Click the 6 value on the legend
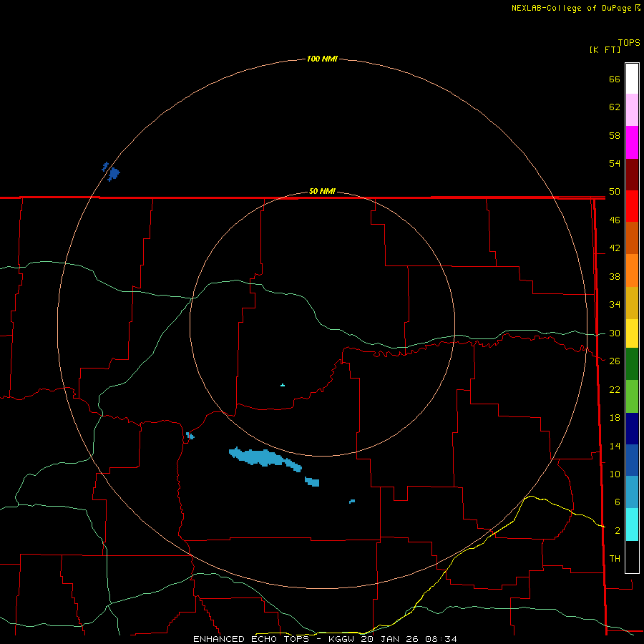 coord(618,502)
